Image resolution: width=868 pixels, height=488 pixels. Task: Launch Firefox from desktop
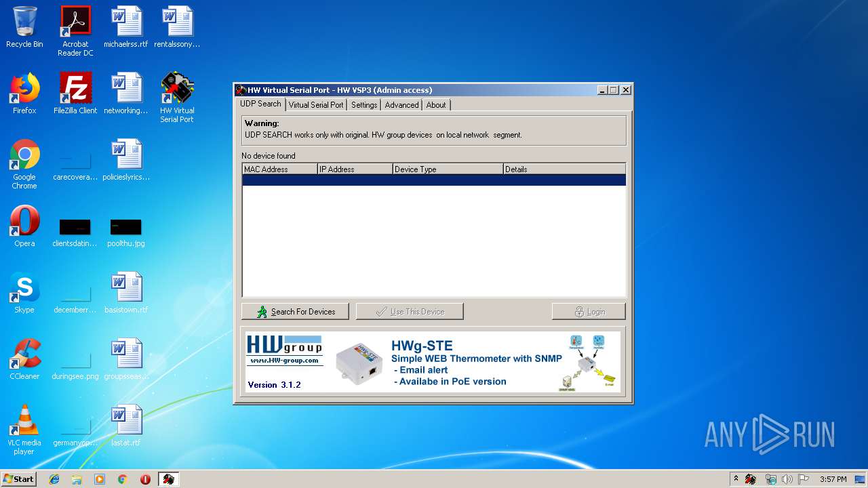tap(24, 94)
